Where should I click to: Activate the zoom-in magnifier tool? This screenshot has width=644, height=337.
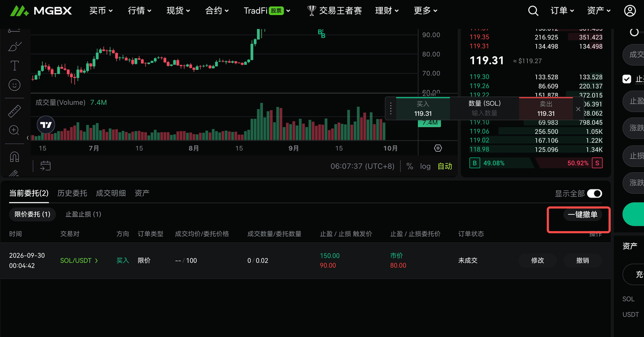[x=15, y=130]
